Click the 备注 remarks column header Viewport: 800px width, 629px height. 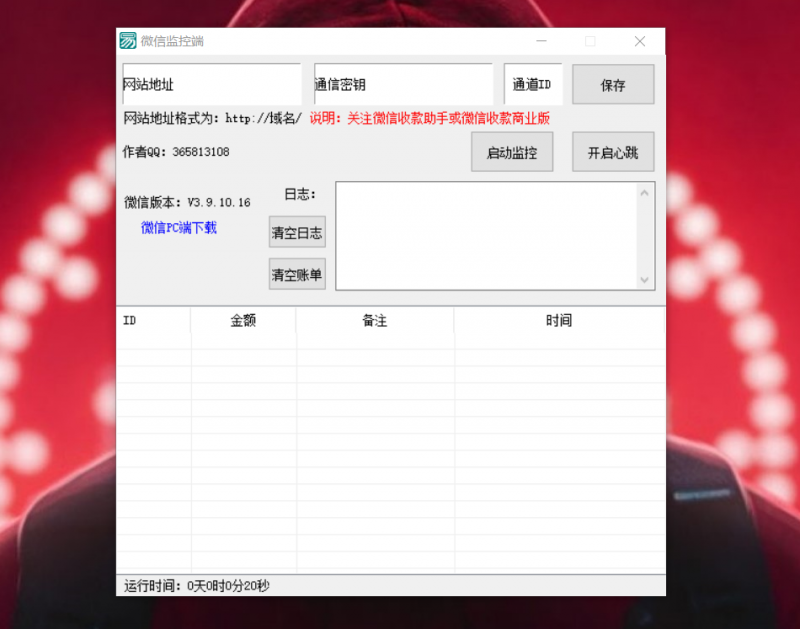click(376, 319)
